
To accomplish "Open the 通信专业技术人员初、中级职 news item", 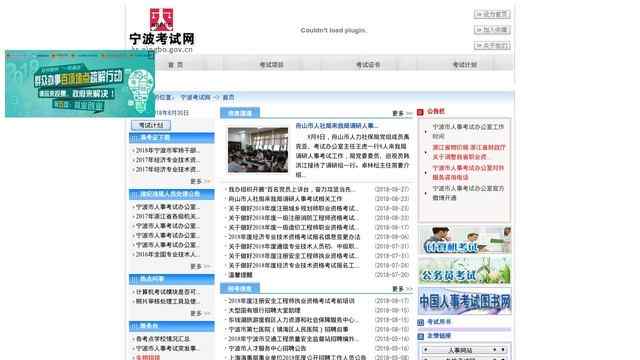I will (293, 247).
